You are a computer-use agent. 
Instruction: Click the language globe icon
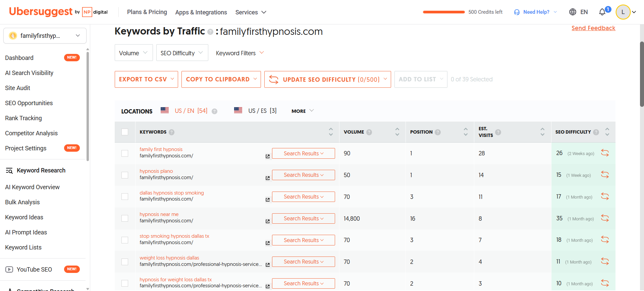(x=573, y=12)
